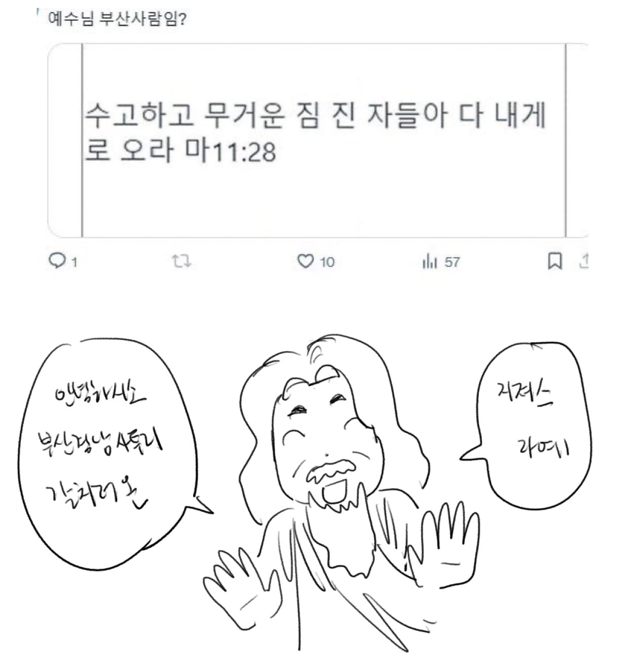
Task: Bookmark the tweet with the bookmark icon
Action: tap(555, 261)
